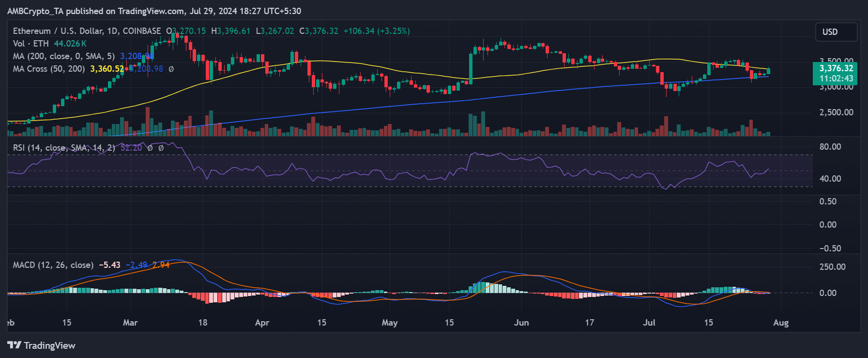Click the +106.34 (+3.25%) change value
Viewport: 868px width, 358px height.
pyautogui.click(x=377, y=31)
